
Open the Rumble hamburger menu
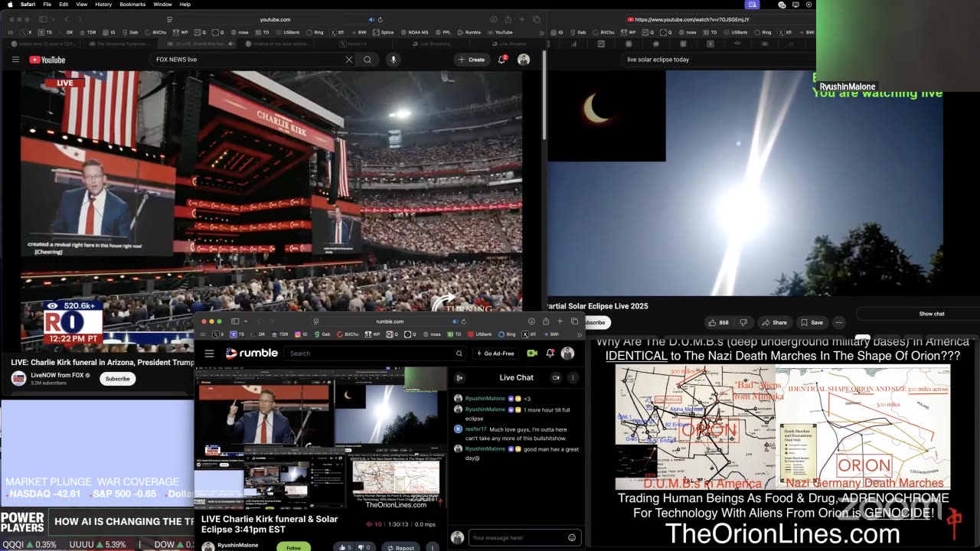coord(209,354)
